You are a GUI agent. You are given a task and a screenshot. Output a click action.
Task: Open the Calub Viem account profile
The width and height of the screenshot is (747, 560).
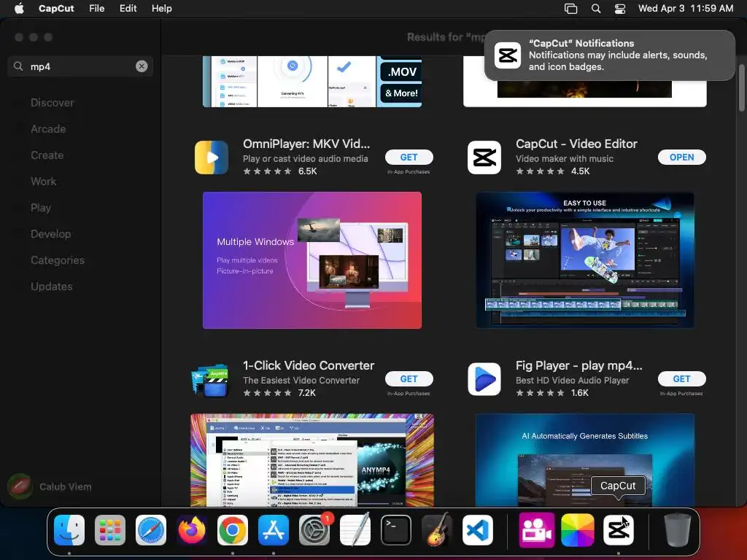click(50, 486)
